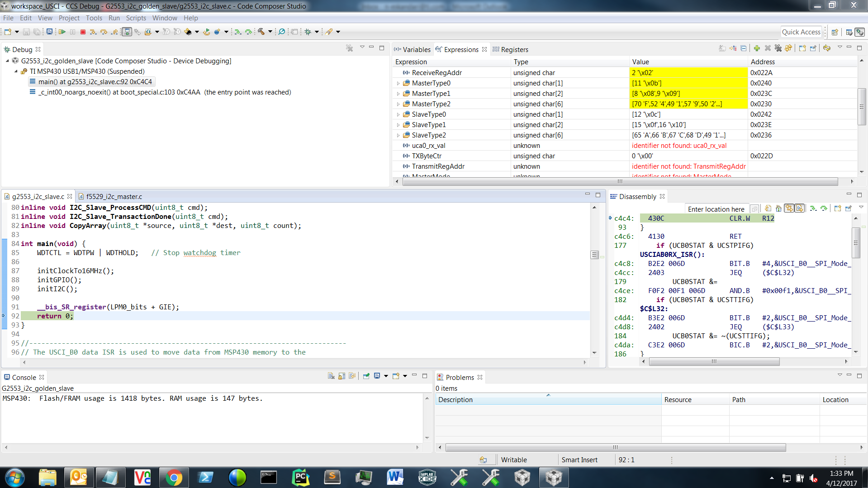Remove all expressions with double-X icon
This screenshot has width=868, height=488.
(x=778, y=48)
